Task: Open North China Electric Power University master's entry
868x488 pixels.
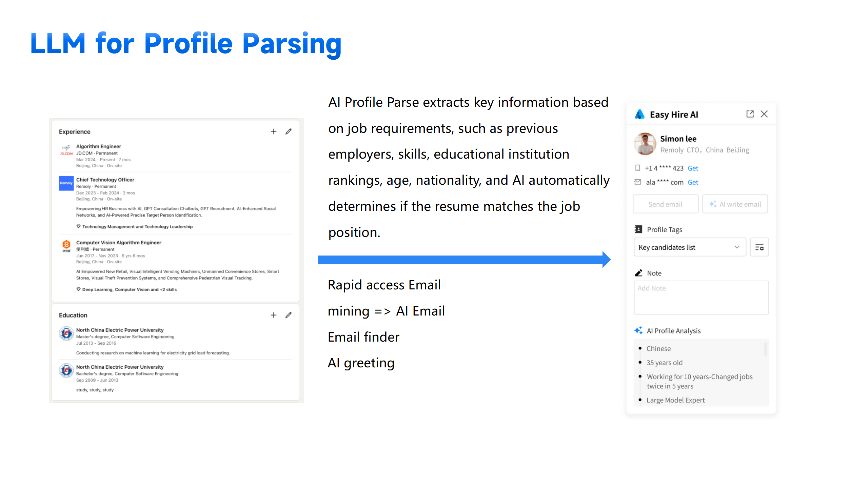Action: (120, 330)
